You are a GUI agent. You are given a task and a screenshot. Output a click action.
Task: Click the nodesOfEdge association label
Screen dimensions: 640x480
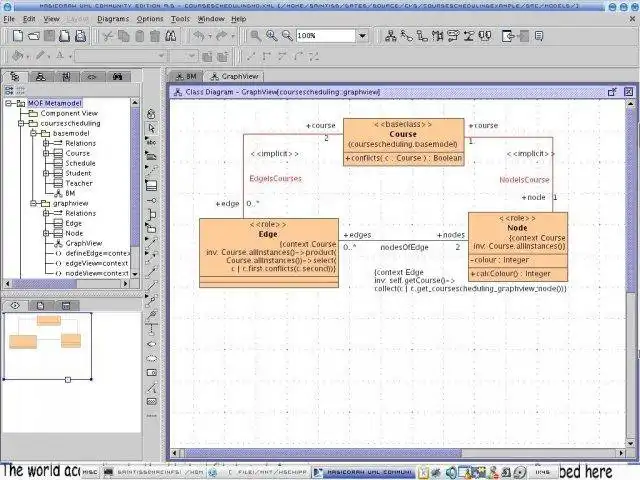pyautogui.click(x=404, y=247)
